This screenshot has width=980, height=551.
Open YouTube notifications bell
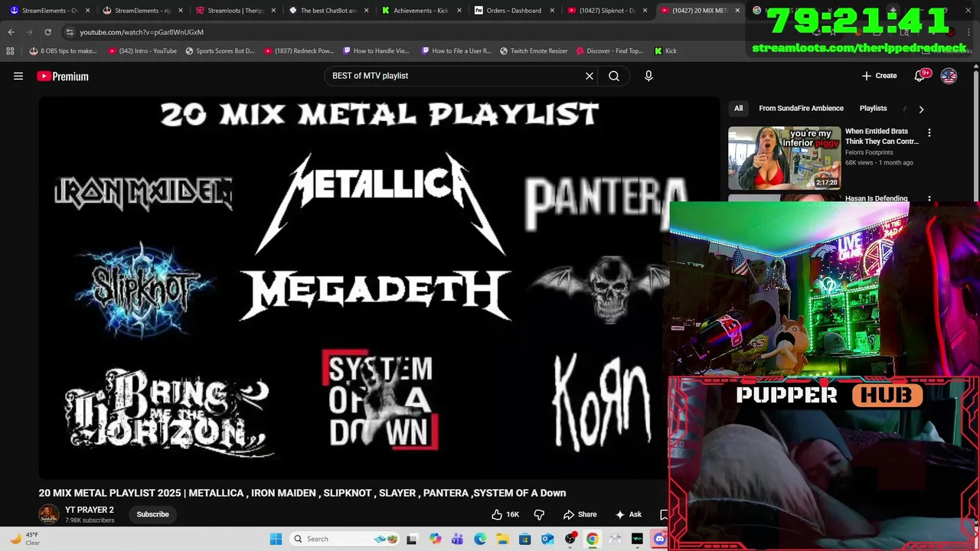pyautogui.click(x=920, y=76)
